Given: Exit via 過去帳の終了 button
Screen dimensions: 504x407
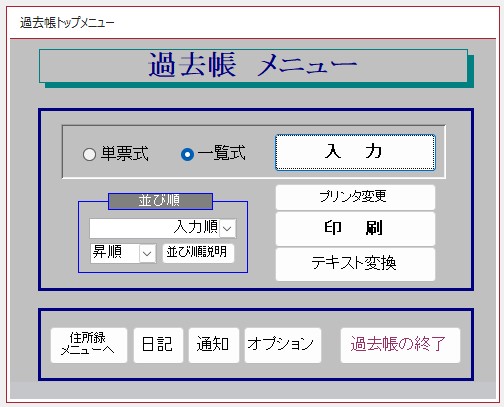Looking at the screenshot, I should pos(400,345).
